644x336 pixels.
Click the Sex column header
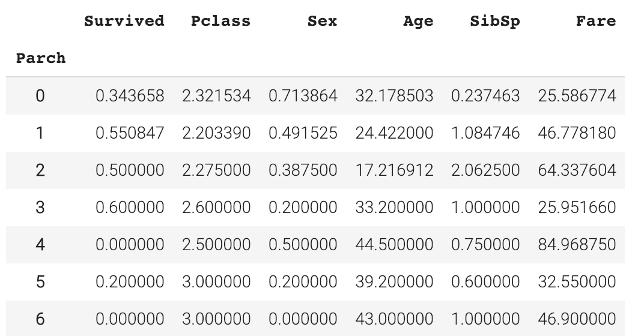click(x=323, y=21)
